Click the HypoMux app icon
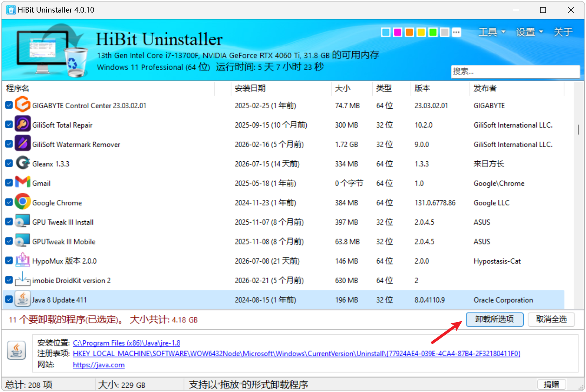 [x=23, y=261]
